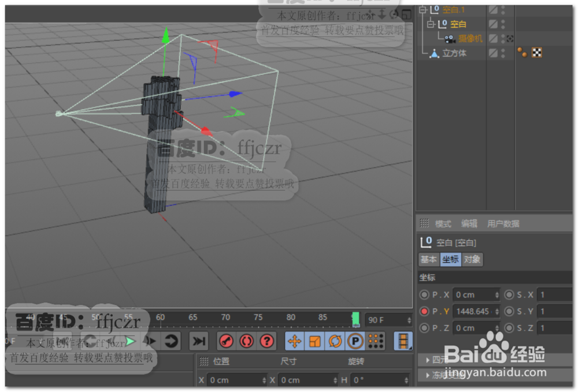Toggle scale keyframe recording icon
578x392 pixels.
point(315,341)
